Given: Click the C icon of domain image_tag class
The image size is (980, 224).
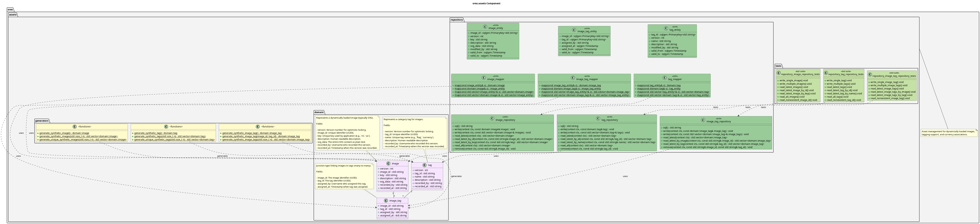Looking at the screenshot, I should (x=386, y=201).
